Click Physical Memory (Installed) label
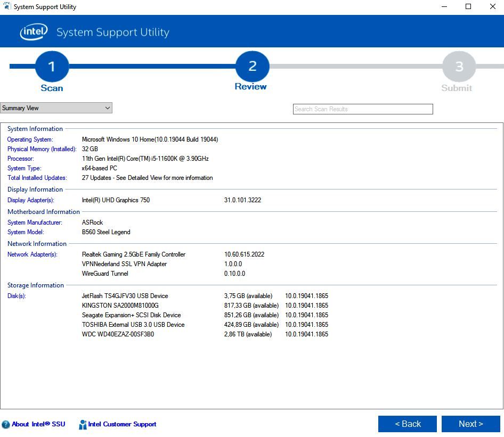This screenshot has height=437, width=504. pyautogui.click(x=42, y=149)
